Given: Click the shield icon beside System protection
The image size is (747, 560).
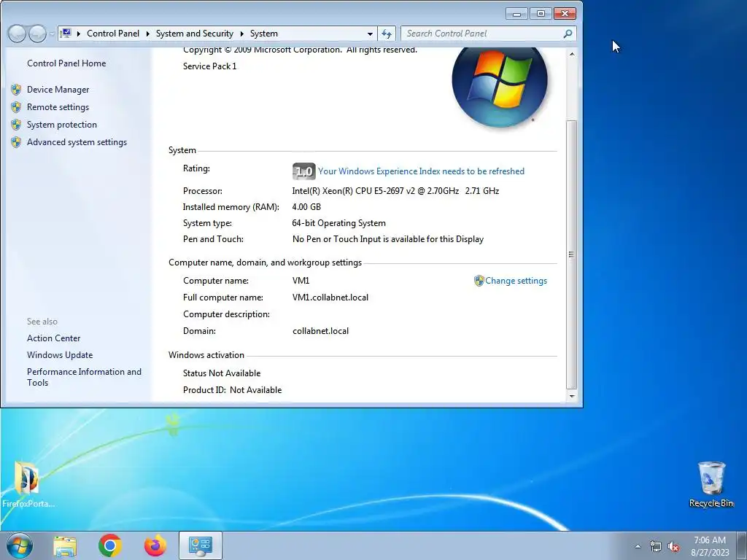Looking at the screenshot, I should click(16, 125).
